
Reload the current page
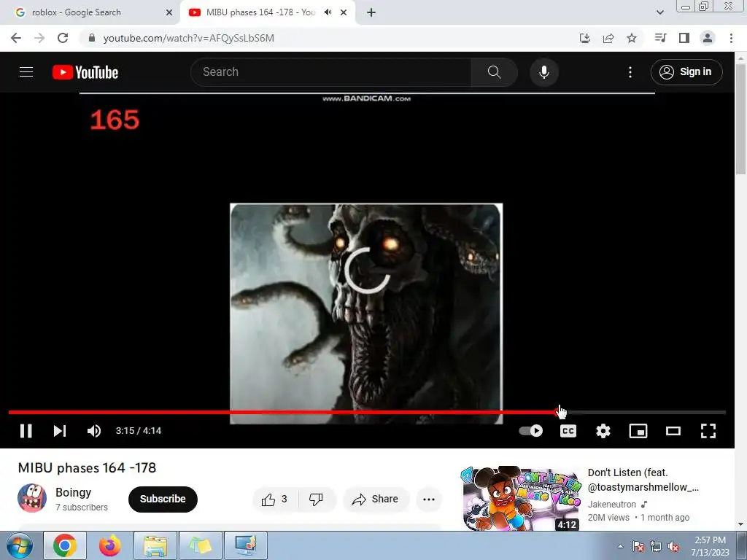tap(63, 38)
